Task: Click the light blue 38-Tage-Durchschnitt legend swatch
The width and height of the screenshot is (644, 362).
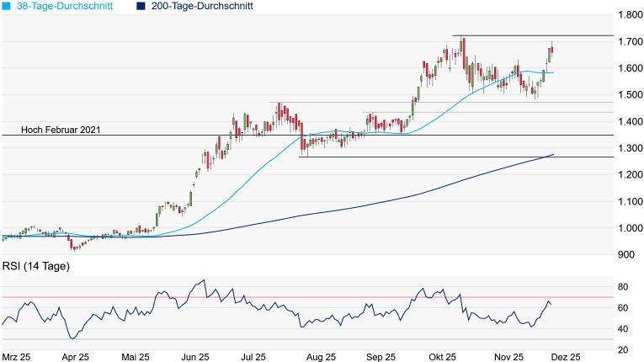Action: [7, 6]
